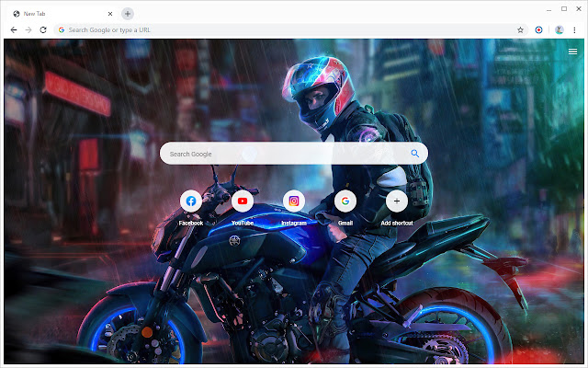Close the browser window

tap(579, 8)
